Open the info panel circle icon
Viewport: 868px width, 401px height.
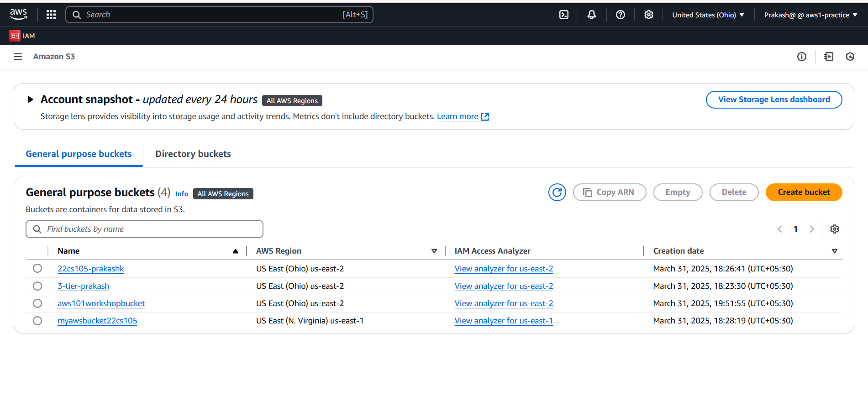tap(802, 57)
